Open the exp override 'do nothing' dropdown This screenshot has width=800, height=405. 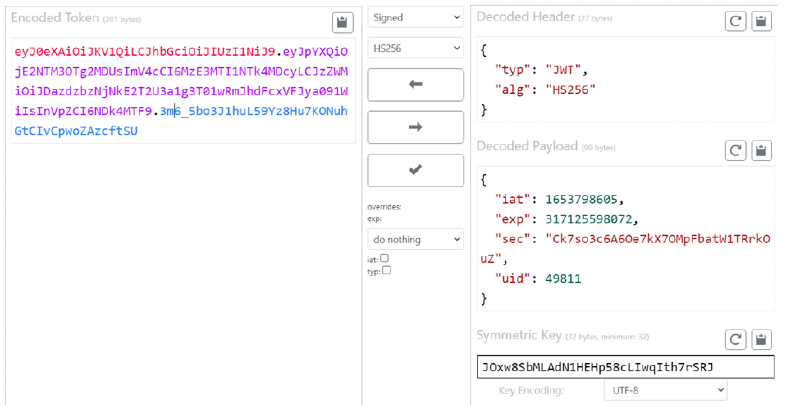(x=415, y=239)
